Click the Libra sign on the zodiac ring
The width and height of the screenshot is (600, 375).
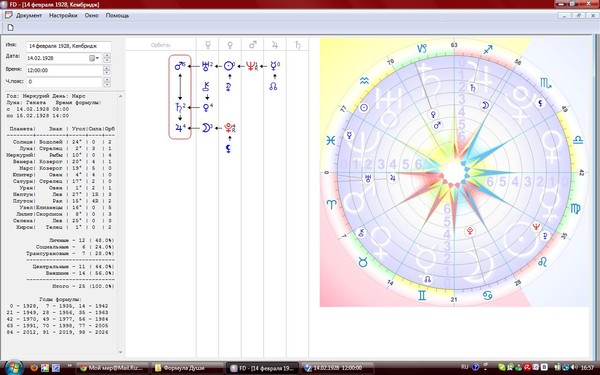tap(578, 140)
